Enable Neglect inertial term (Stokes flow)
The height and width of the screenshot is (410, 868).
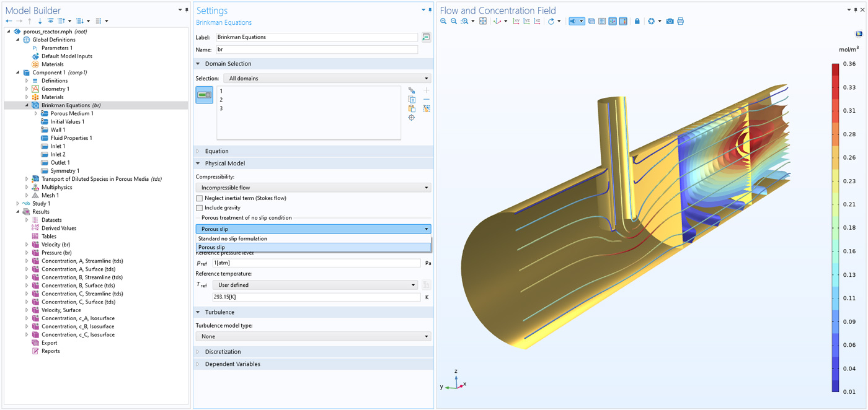(x=200, y=198)
